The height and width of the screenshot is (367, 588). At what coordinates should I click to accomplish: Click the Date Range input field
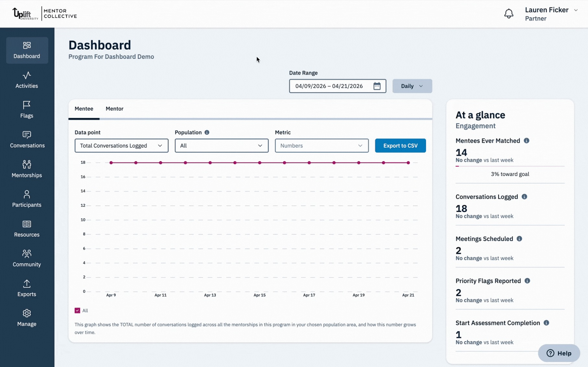click(329, 86)
